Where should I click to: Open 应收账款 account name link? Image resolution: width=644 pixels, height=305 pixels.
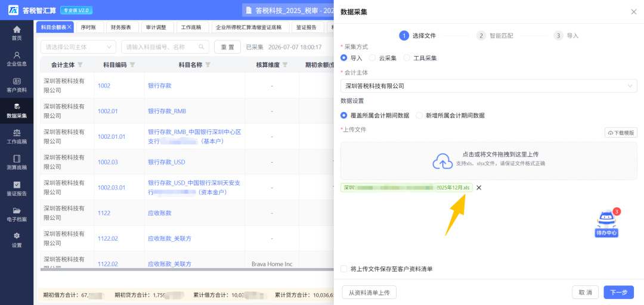click(159, 213)
